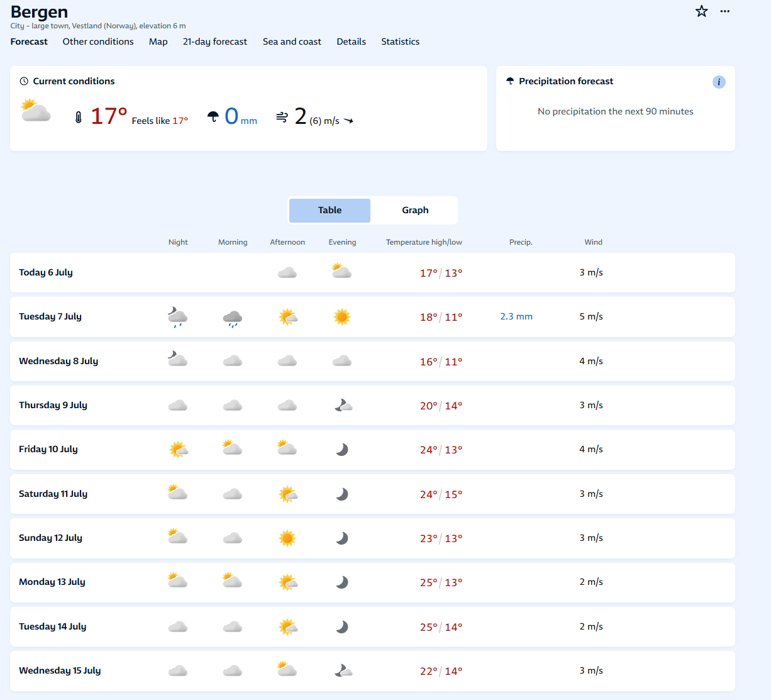Viewport: 771px width, 700px height.
Task: Expand the Thursday 9 July row
Action: [x=372, y=405]
